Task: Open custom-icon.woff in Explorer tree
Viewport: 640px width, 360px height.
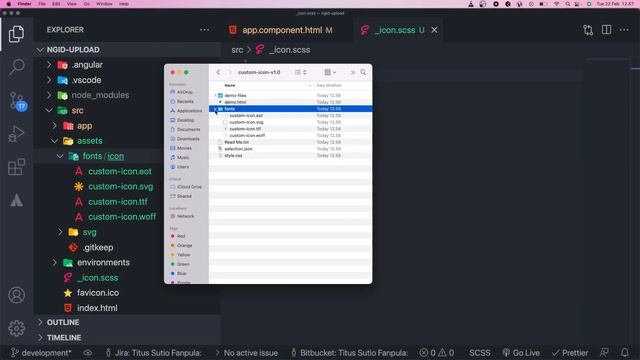Action: tap(122, 217)
